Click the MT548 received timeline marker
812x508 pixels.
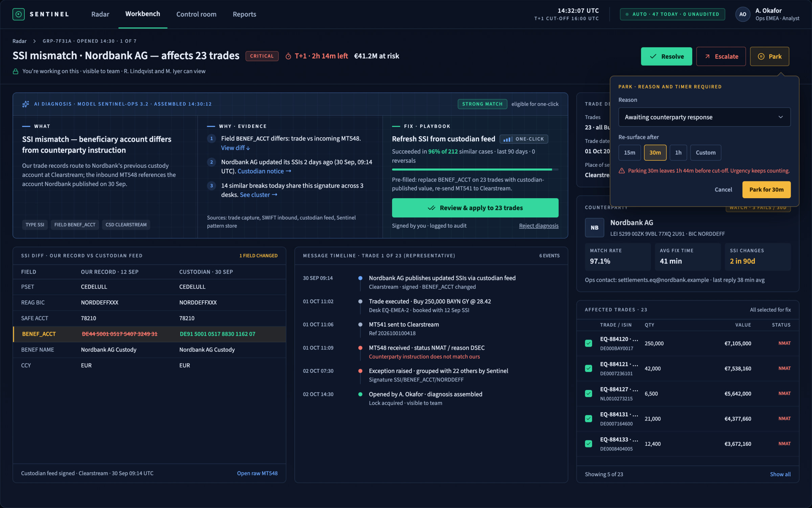pos(360,348)
